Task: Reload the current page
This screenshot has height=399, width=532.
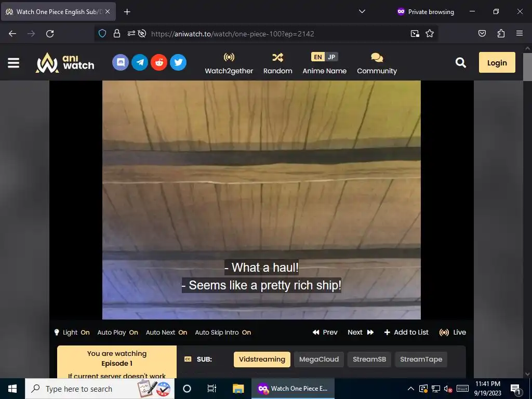Action: coord(50,34)
